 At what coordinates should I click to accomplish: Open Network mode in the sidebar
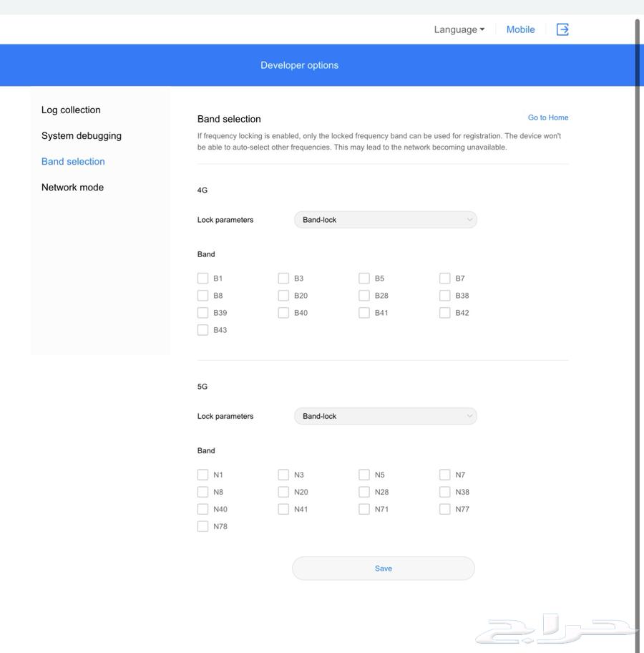(x=72, y=187)
